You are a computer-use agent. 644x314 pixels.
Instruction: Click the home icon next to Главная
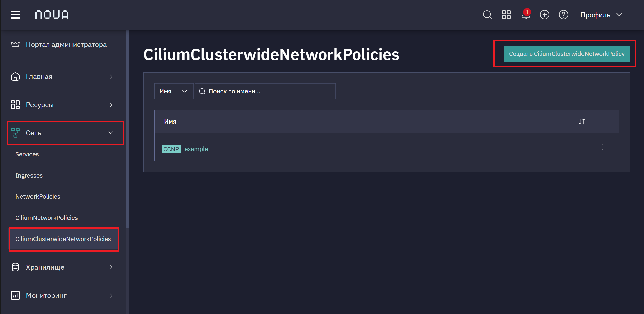pos(15,77)
